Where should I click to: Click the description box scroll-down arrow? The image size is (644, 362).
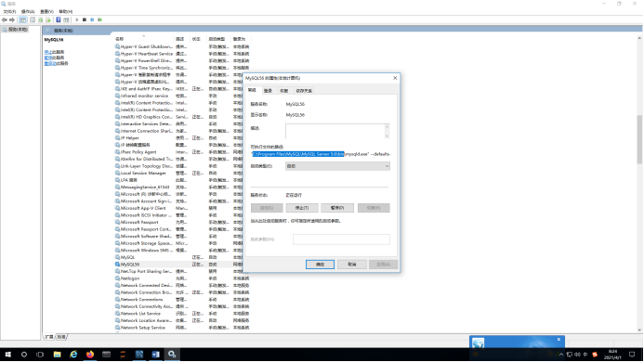tap(387, 136)
